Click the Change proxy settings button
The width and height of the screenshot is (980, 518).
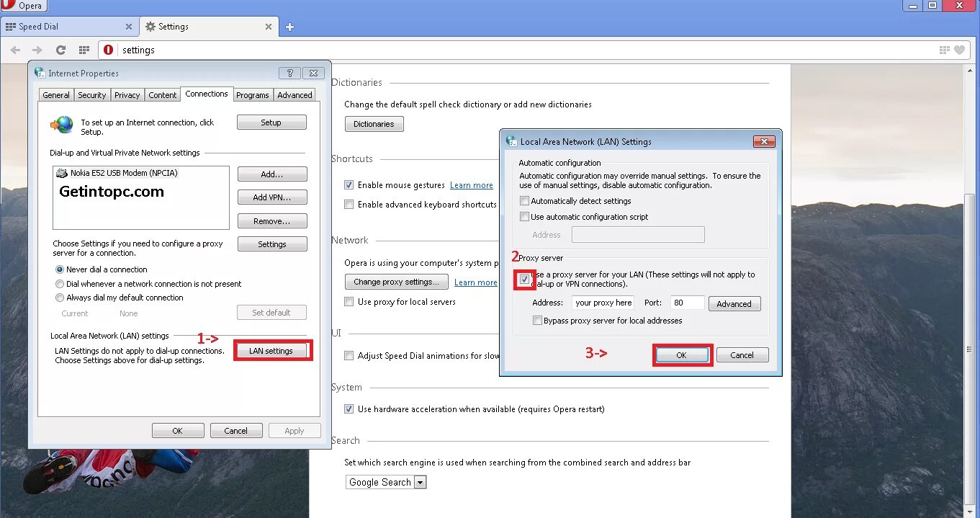[x=396, y=282]
